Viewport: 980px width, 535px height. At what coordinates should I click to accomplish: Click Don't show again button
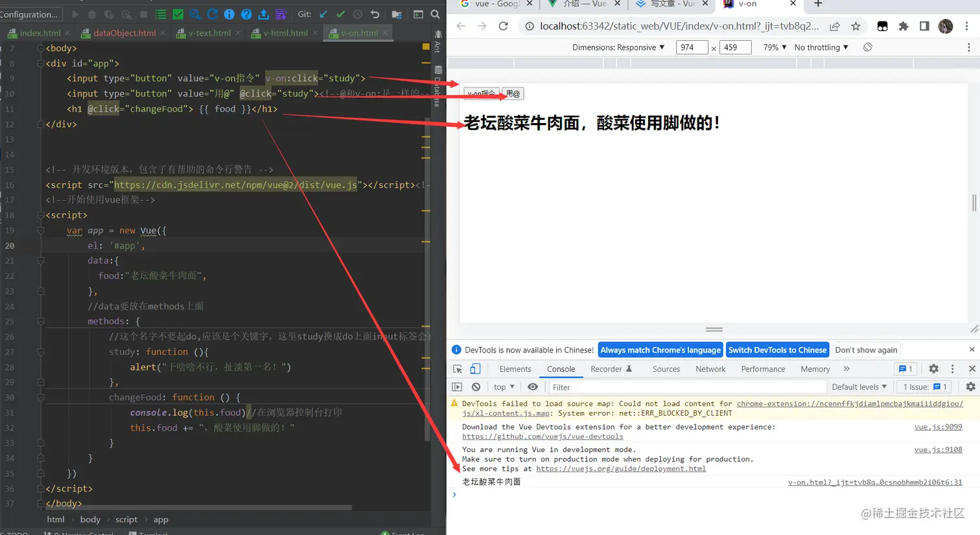(x=866, y=350)
